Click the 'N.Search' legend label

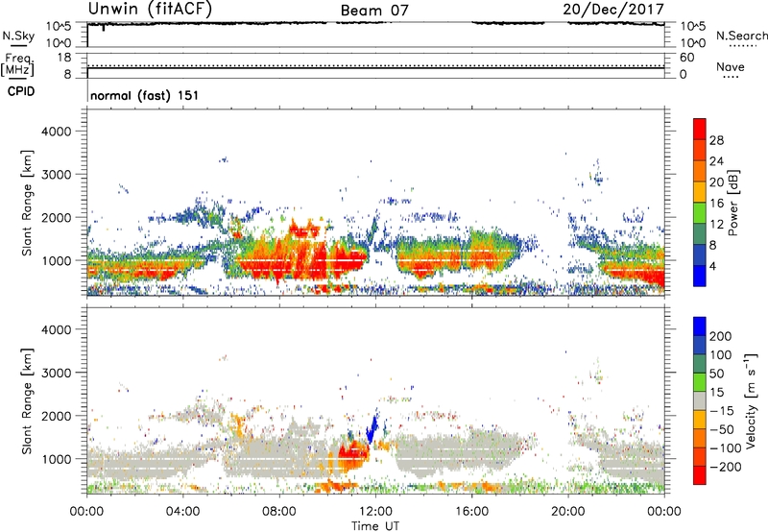[x=742, y=36]
